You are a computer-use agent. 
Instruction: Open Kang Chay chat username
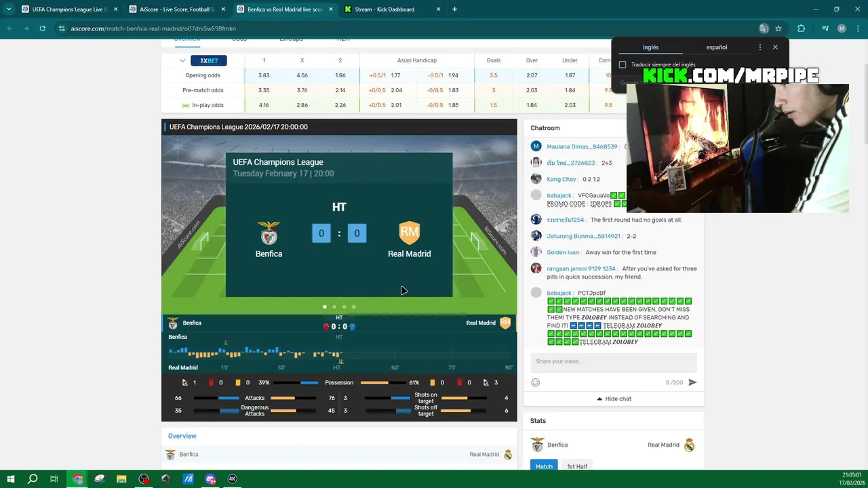[562, 179]
